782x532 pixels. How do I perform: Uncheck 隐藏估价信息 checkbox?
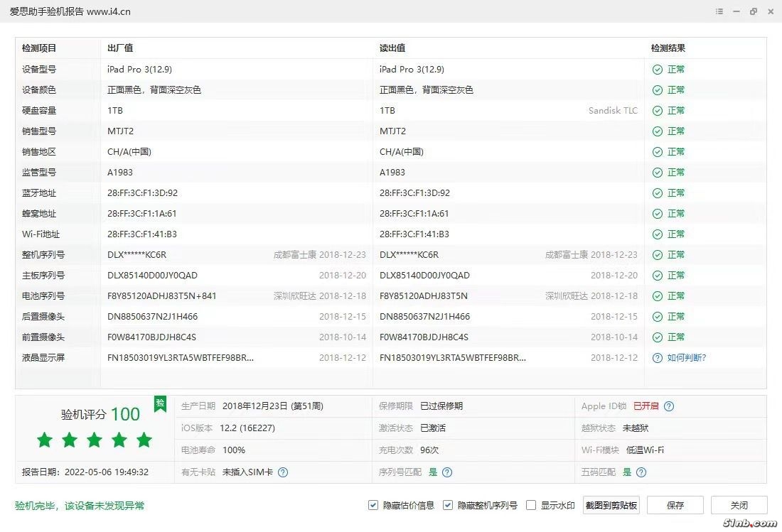point(373,505)
